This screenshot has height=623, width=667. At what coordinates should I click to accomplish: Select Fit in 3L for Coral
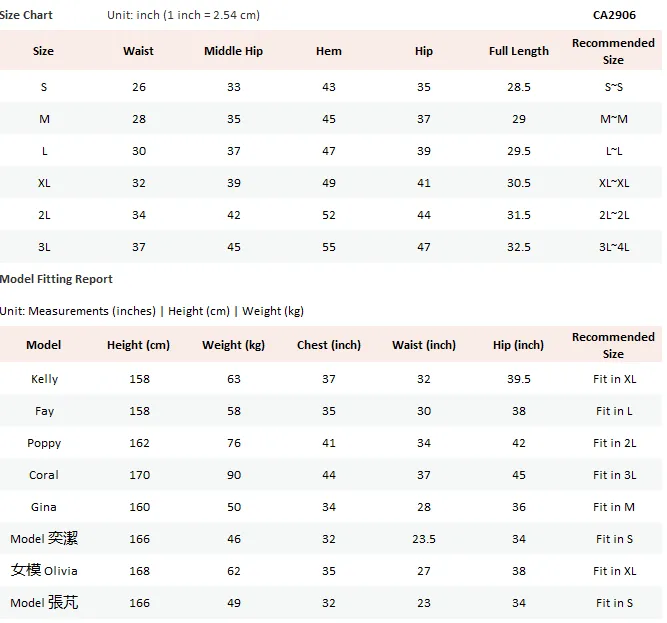614,475
